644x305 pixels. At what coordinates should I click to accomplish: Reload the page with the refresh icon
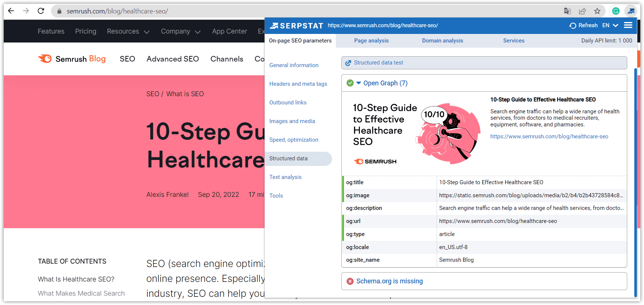[41, 11]
